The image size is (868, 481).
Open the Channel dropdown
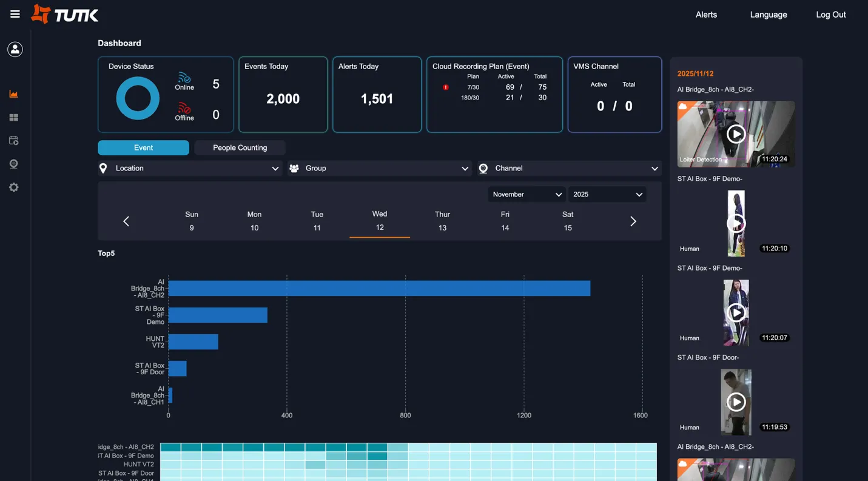568,168
